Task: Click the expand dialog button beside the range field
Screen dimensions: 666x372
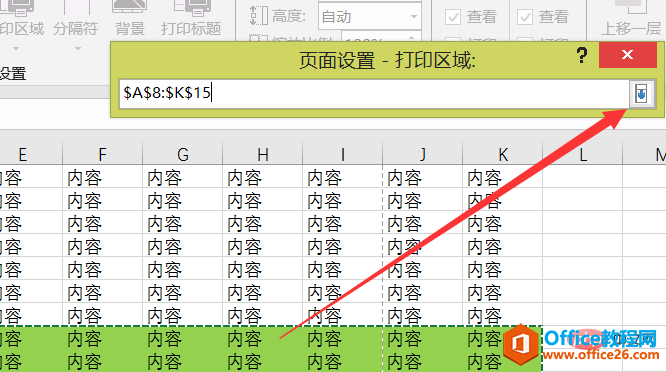Action: 641,93
